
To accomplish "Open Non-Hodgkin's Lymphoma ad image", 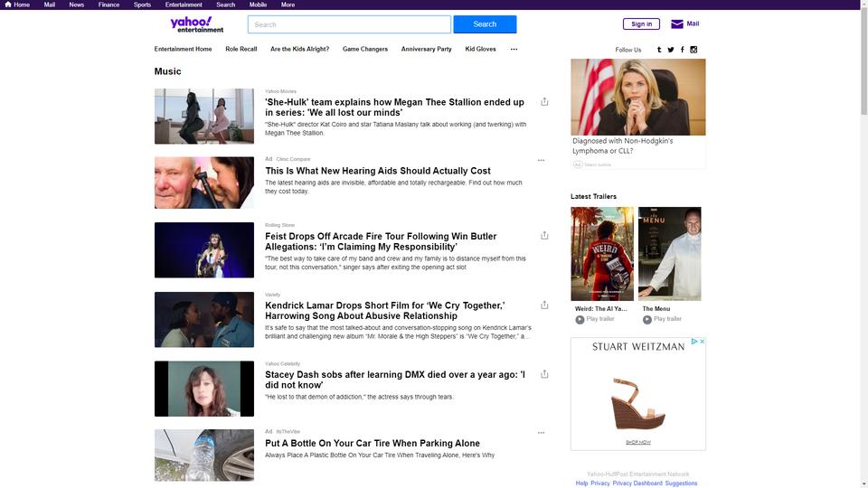I will click(638, 97).
